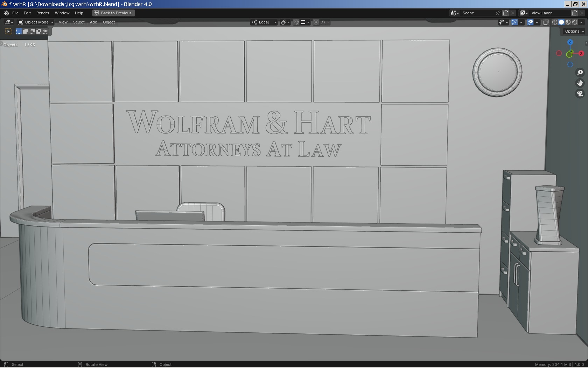Open the Local transform orientation dropdown
Screen dimensions: 588x368
click(264, 22)
